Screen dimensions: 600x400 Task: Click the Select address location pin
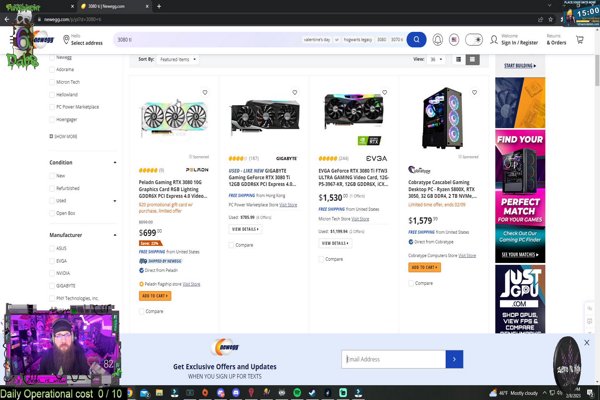[x=66, y=39]
